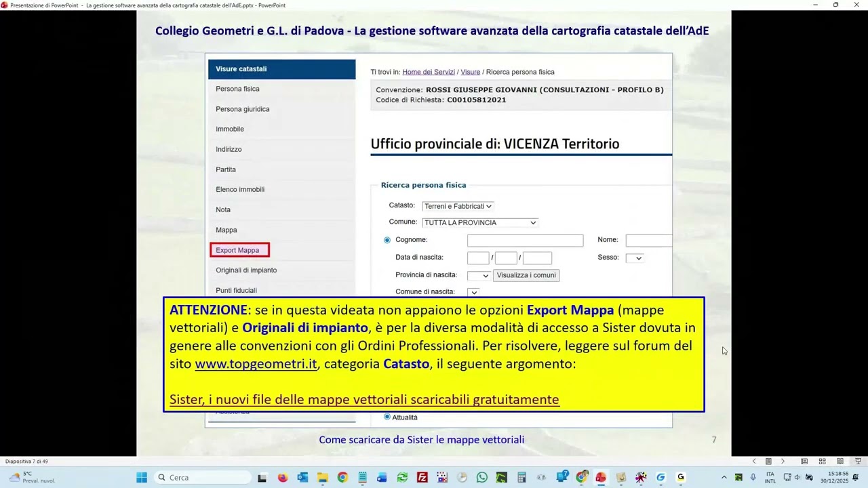Launch Firefox from the taskbar
Image resolution: width=868 pixels, height=488 pixels.
pos(283,477)
